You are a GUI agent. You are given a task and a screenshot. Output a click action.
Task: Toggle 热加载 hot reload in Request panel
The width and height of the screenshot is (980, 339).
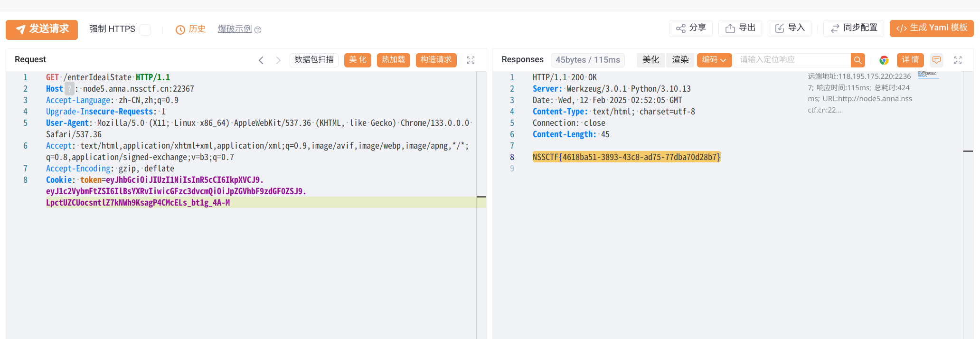coord(393,60)
